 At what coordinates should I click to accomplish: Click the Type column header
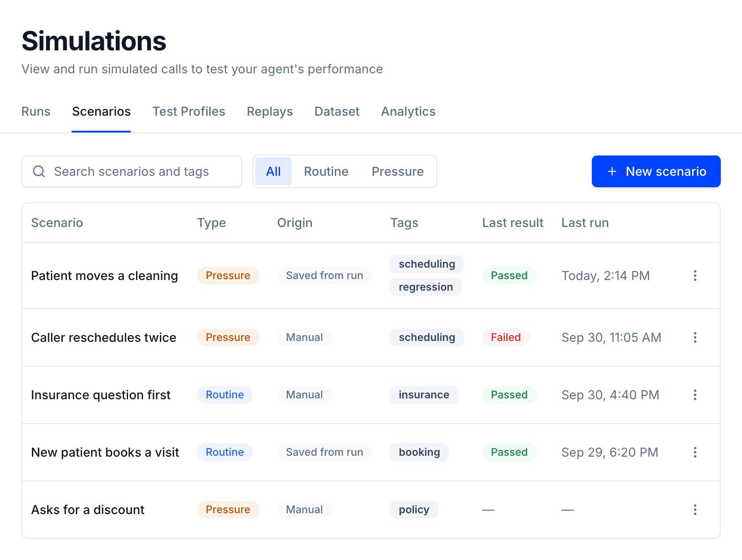point(212,223)
